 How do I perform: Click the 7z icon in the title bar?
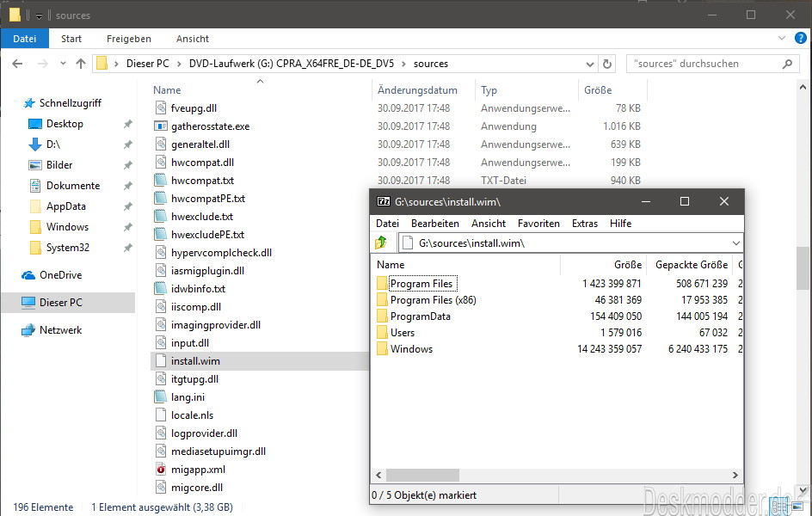pos(384,201)
